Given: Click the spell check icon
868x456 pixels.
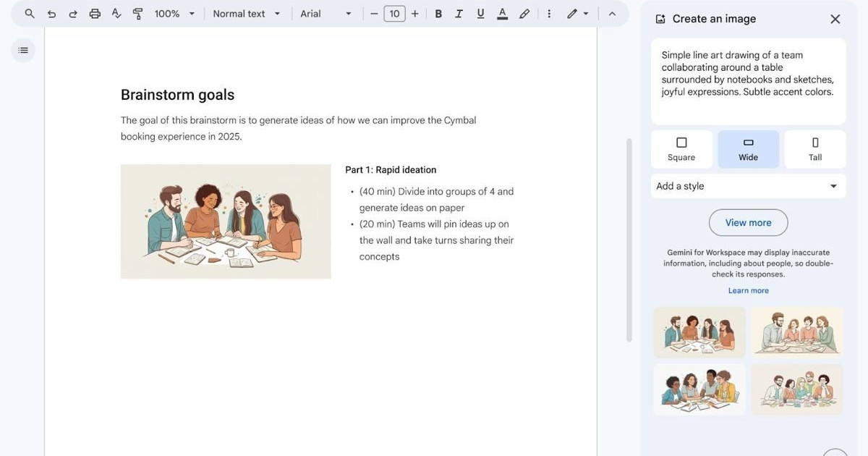Looking at the screenshot, I should (116, 14).
